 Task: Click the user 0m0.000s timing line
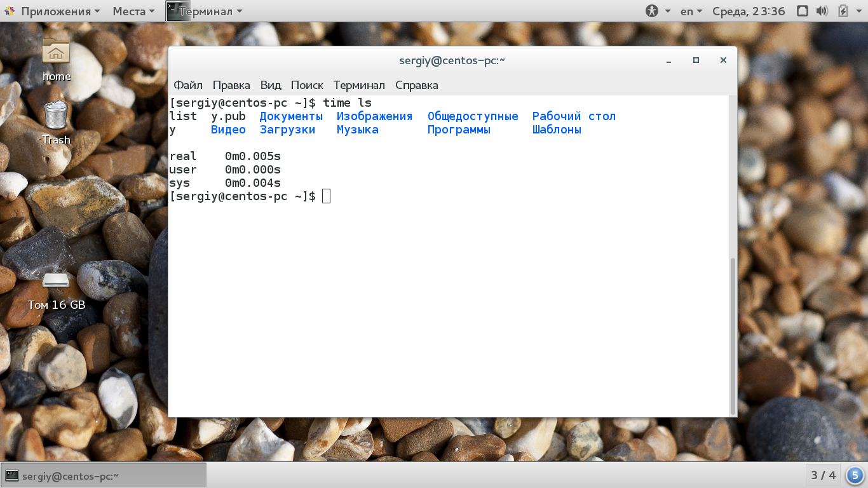click(225, 170)
